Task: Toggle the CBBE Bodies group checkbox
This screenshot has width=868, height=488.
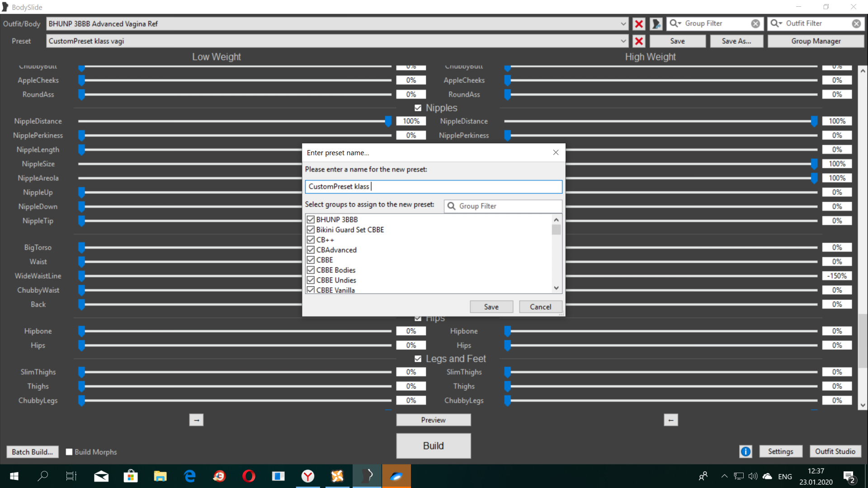Action: pos(311,270)
